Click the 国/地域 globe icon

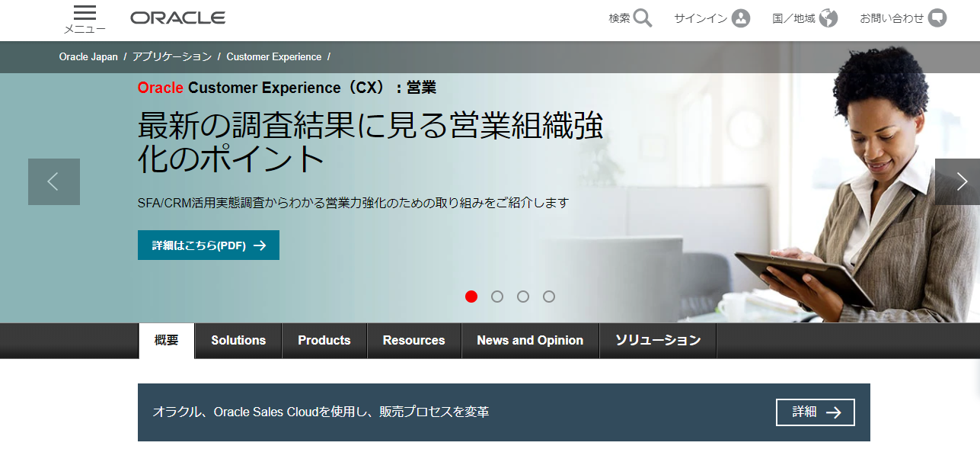pyautogui.click(x=828, y=18)
